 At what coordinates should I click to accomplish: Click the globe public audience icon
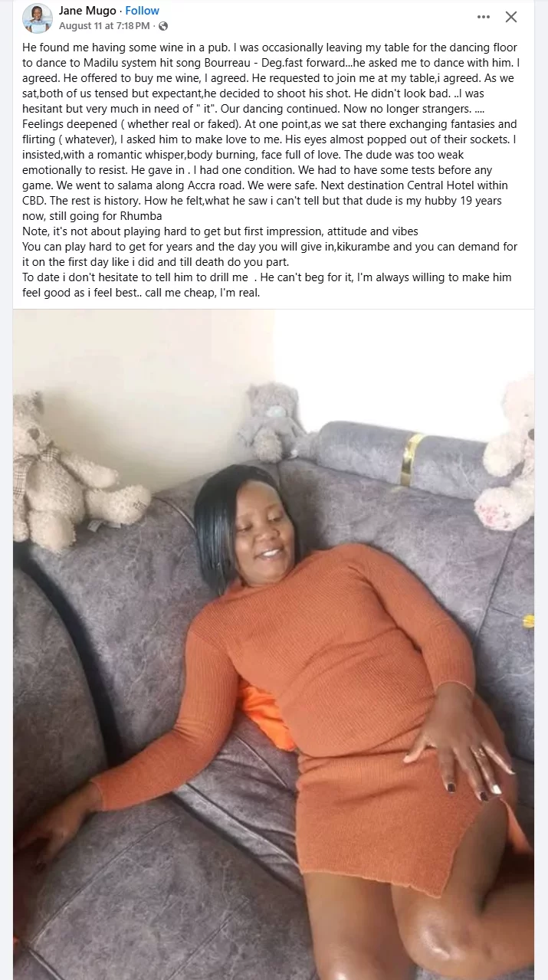pyautogui.click(x=162, y=26)
